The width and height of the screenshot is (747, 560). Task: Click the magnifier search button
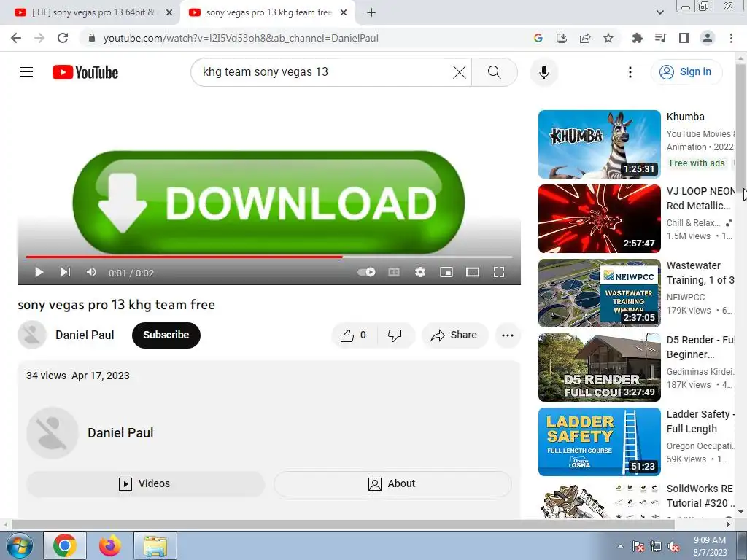pyautogui.click(x=495, y=72)
